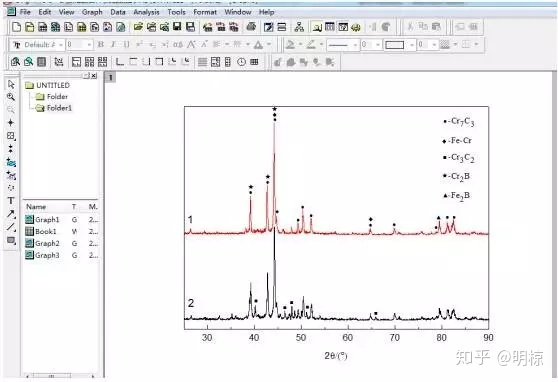Open the View menu

67,12
